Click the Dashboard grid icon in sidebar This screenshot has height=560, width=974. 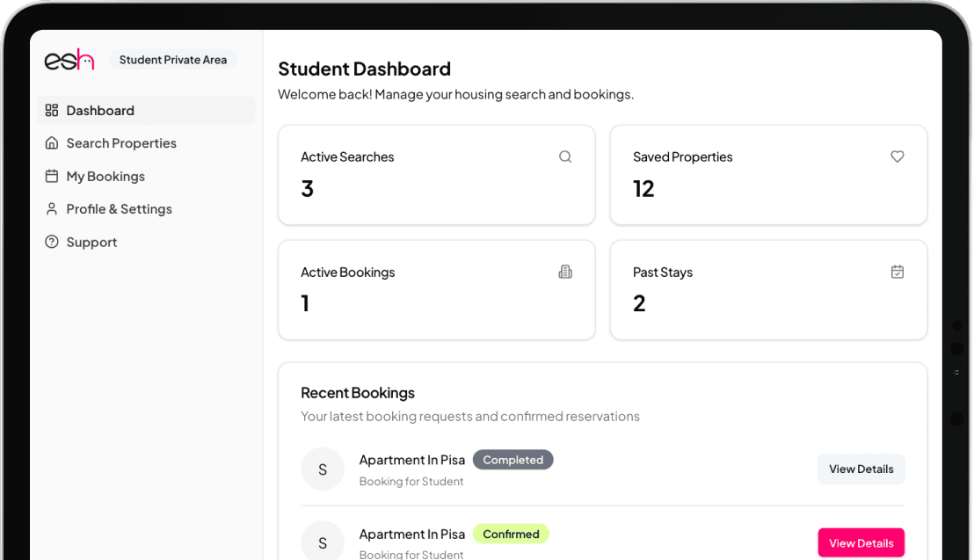(52, 111)
